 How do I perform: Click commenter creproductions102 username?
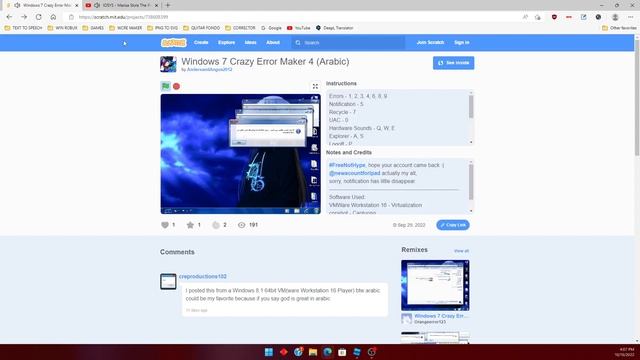(203, 276)
